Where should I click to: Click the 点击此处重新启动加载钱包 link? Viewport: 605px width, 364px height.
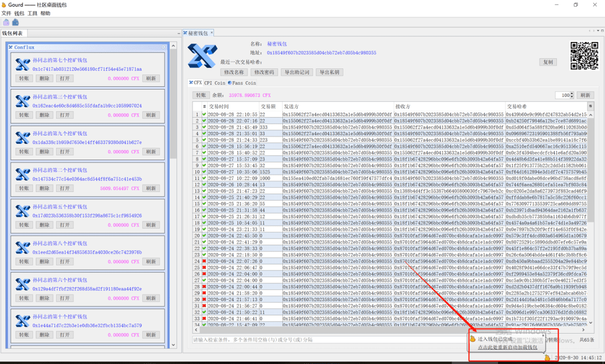(x=508, y=347)
